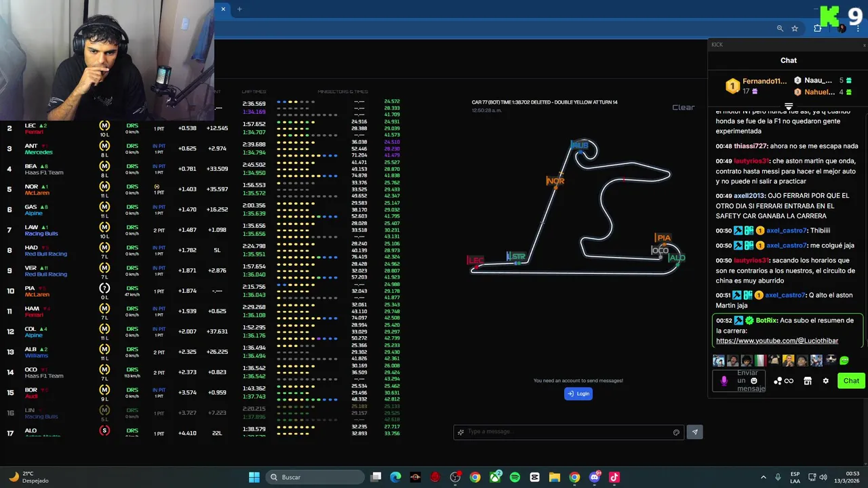Click the unknown tyre icon in PIA row
The image size is (868, 488).
pos(104,288)
